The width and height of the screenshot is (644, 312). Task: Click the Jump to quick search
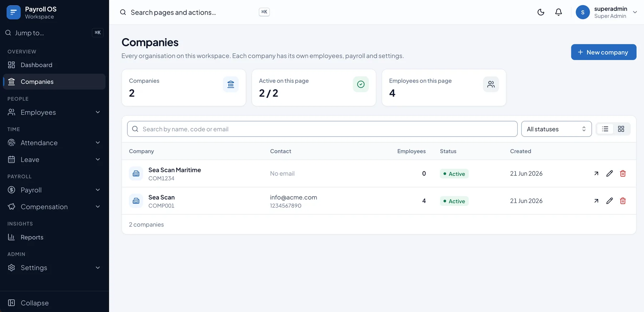point(54,33)
